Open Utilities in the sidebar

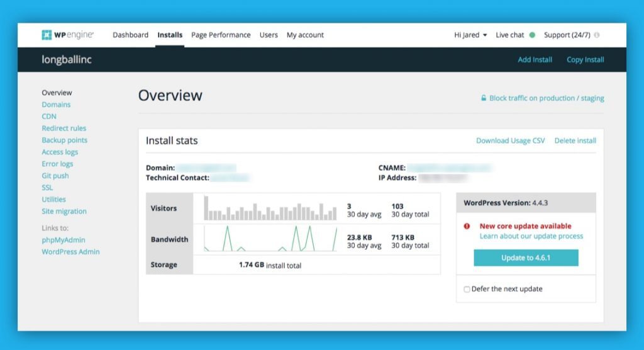(x=53, y=200)
